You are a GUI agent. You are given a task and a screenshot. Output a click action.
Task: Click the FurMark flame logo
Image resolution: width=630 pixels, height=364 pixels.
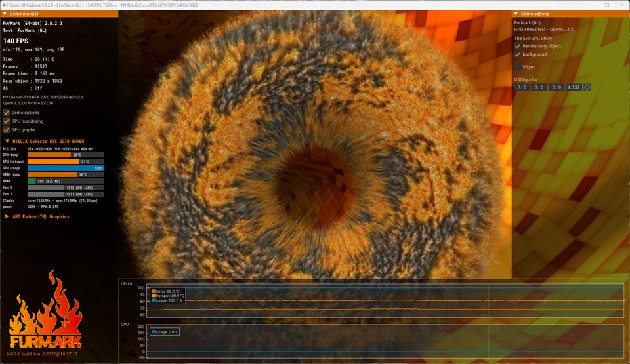(45, 310)
